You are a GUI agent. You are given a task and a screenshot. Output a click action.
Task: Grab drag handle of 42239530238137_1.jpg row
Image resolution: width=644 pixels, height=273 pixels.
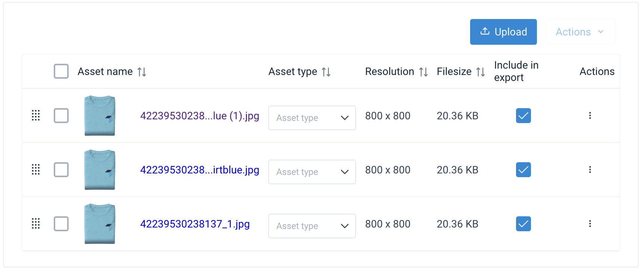36,224
